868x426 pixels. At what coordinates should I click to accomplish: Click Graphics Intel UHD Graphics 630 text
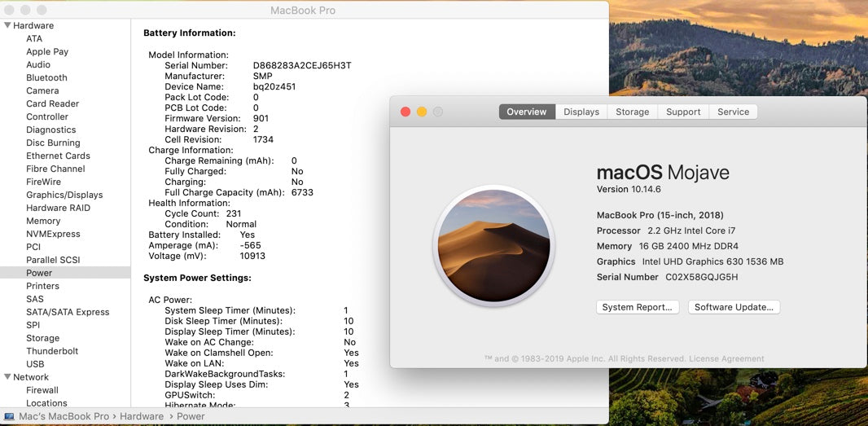click(x=690, y=261)
